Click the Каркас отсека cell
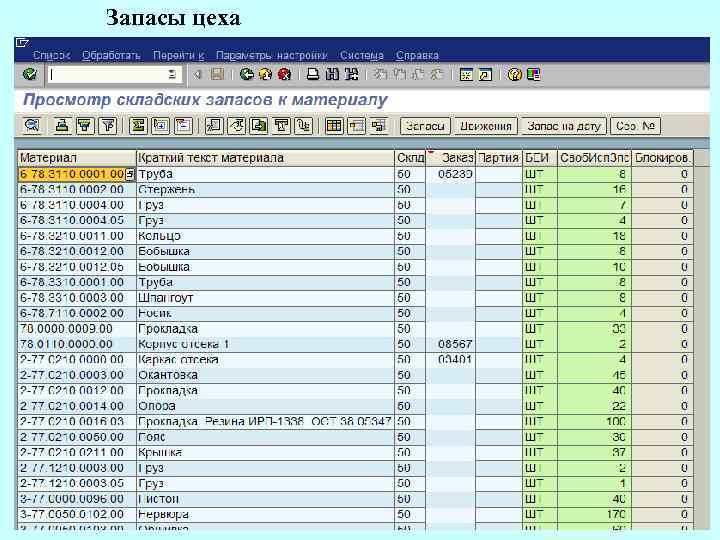Screen dimensions: 720x540 point(265,360)
